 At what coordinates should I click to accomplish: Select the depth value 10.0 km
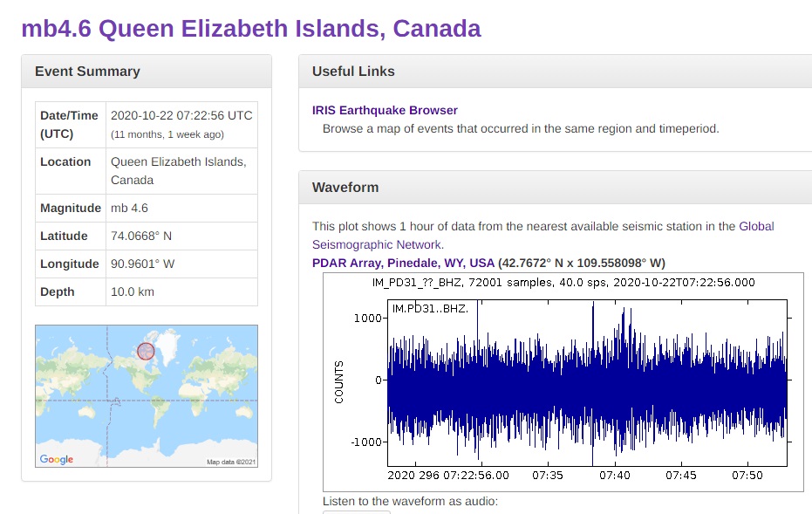tap(133, 292)
